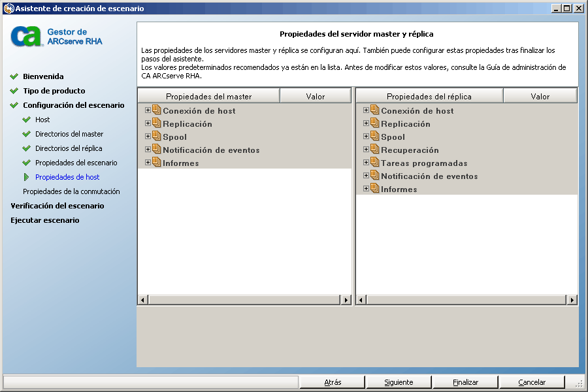Expand master Spool node
Image resolution: width=588 pixels, height=392 pixels.
tap(148, 137)
